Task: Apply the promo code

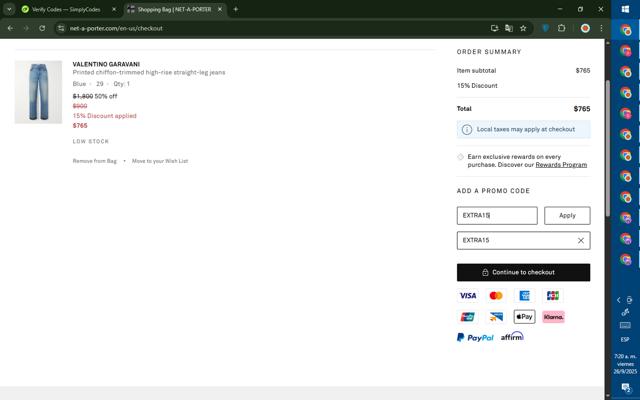Action: pos(567,216)
